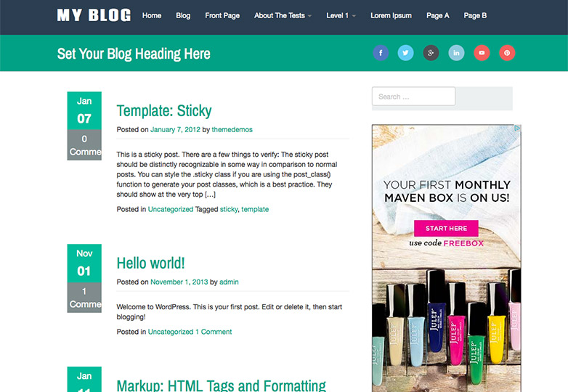Expand the Level 1 dropdown menu

point(341,15)
